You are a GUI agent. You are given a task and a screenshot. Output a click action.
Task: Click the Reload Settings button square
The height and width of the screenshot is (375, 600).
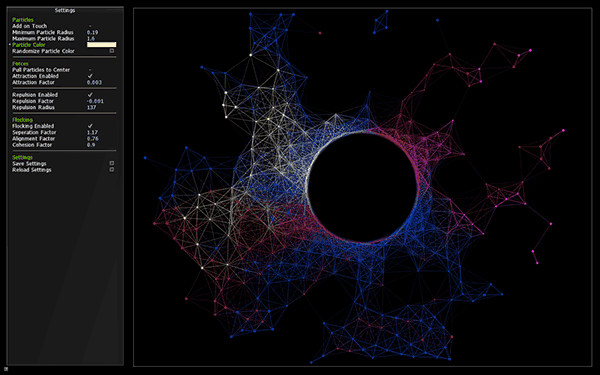coord(112,170)
